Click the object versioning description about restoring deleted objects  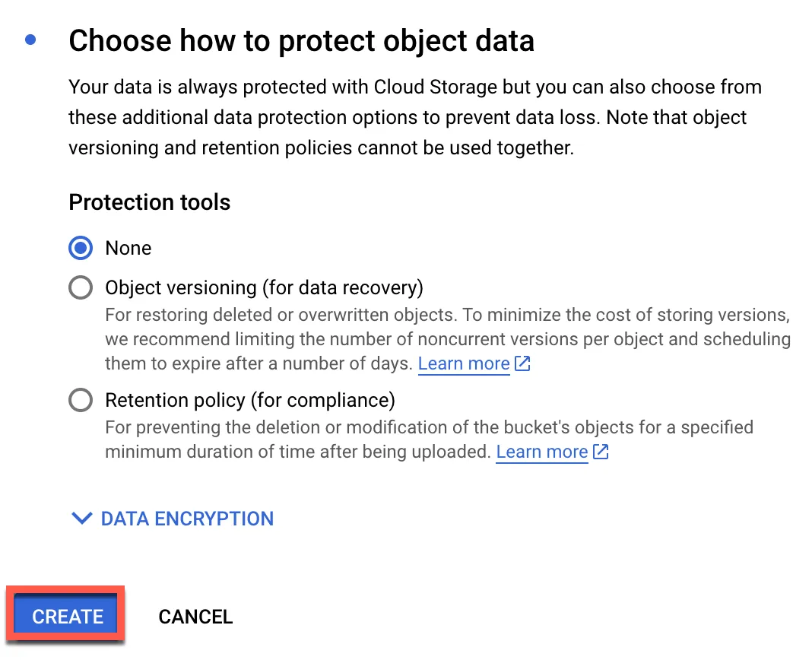coord(448,339)
